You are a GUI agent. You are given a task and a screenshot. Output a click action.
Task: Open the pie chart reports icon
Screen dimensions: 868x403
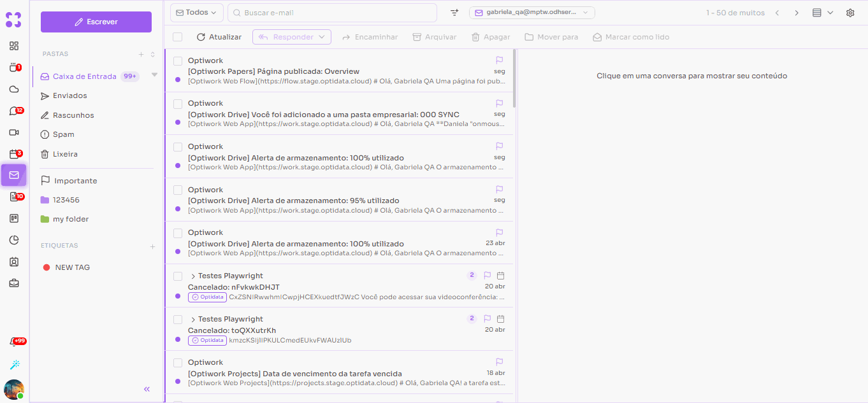pos(14,240)
